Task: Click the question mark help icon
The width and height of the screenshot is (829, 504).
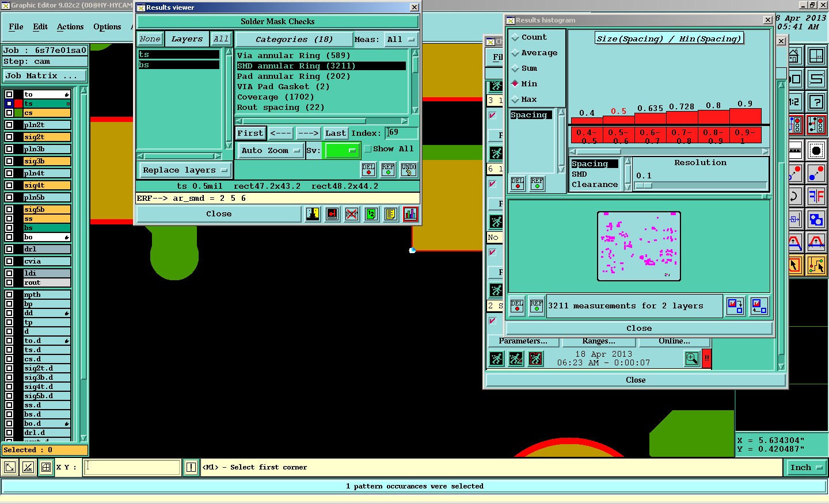Action: pos(816,102)
